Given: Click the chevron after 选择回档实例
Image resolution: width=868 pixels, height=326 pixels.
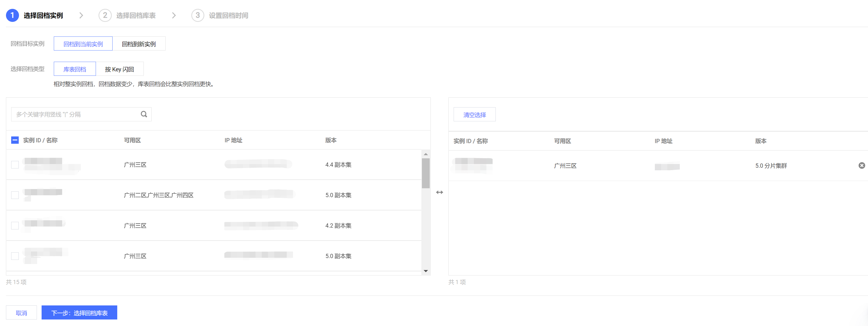Looking at the screenshot, I should click(x=81, y=15).
